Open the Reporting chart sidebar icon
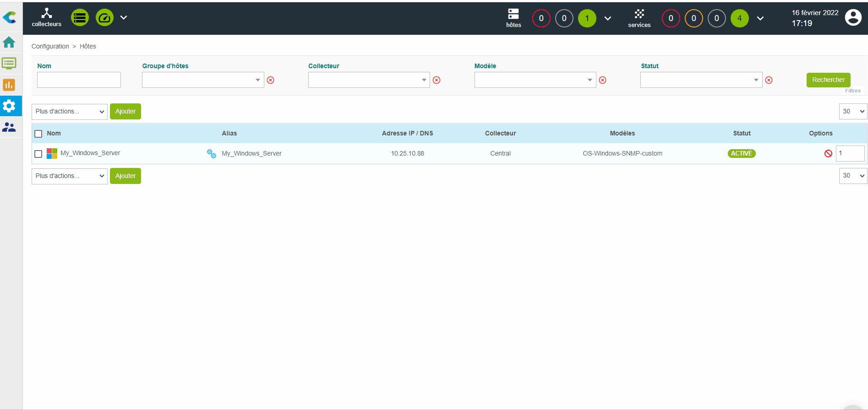This screenshot has width=868, height=410. point(9,85)
